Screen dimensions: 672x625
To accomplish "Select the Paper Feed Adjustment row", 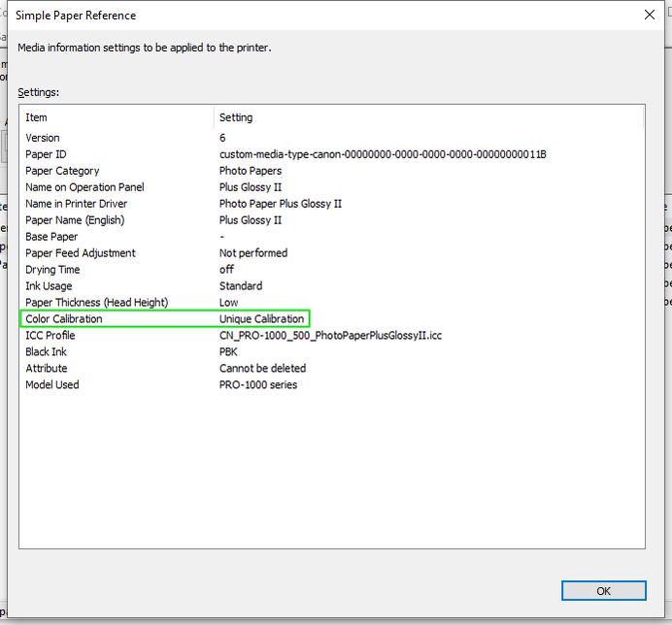I will (x=332, y=253).
